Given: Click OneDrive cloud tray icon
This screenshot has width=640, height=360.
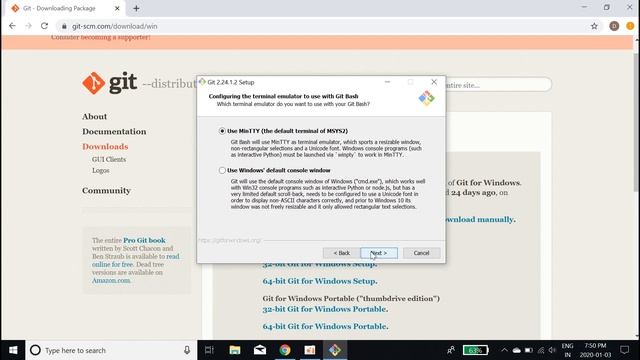Looking at the screenshot, I should tap(516, 350).
